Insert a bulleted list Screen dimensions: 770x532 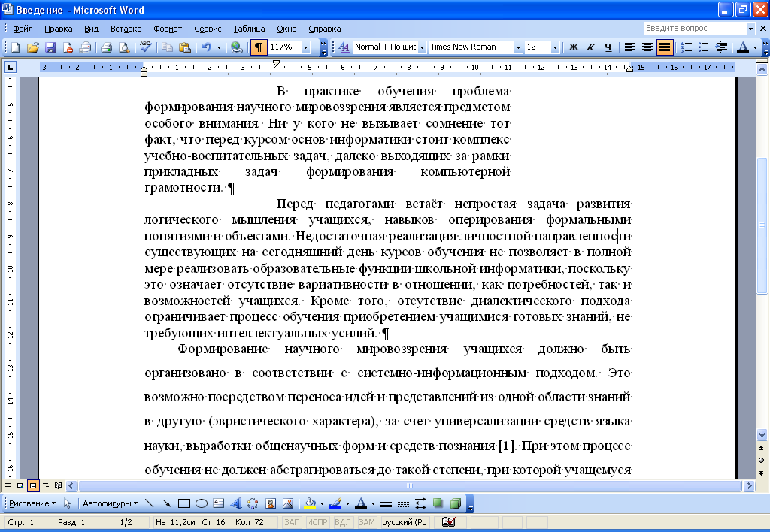point(704,47)
